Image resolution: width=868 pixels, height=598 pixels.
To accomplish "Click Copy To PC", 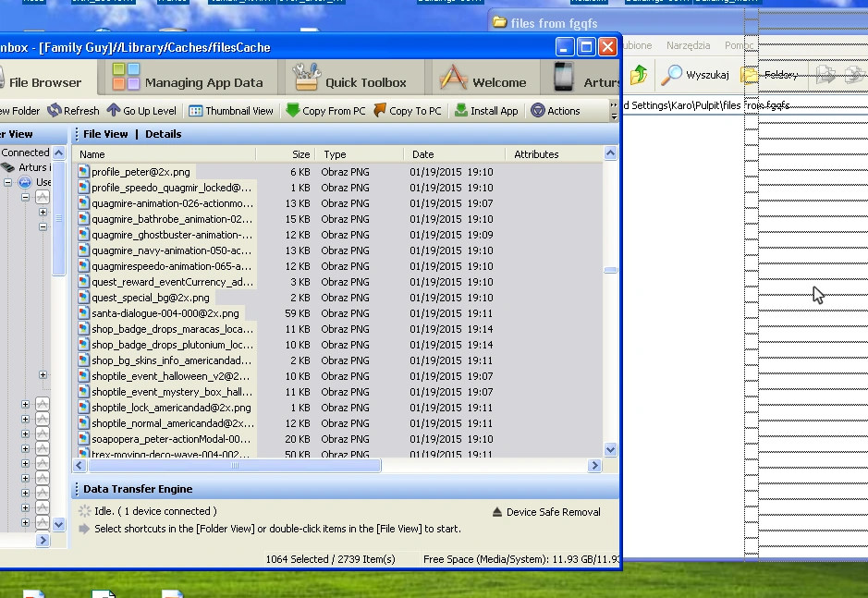I will [x=408, y=111].
